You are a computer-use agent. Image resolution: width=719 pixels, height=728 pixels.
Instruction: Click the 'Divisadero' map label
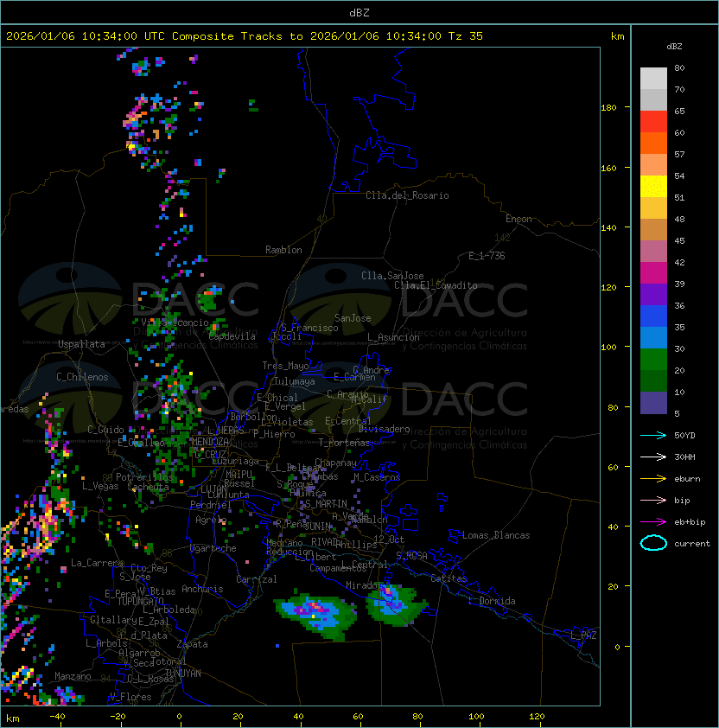[385, 429]
